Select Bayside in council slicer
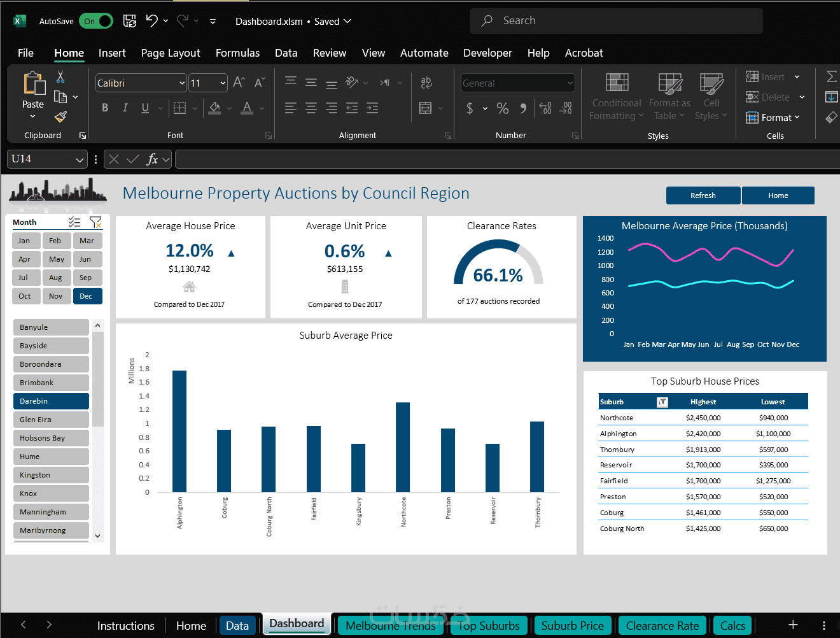This screenshot has width=840, height=638. tap(51, 346)
